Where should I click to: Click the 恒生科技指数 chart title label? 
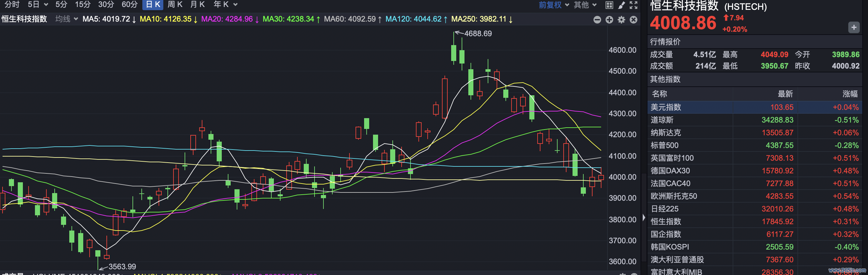[24, 19]
